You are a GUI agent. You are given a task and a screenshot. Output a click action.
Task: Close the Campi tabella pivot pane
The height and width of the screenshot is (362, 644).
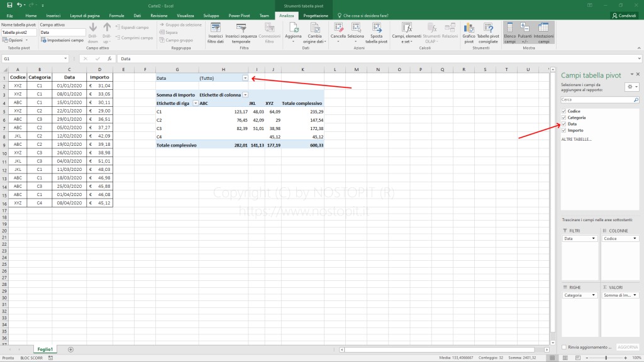coord(638,74)
